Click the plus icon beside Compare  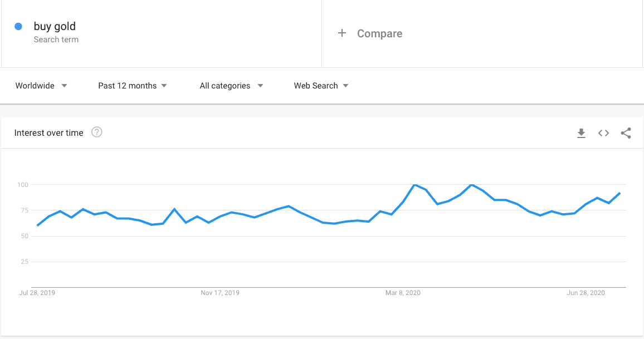pyautogui.click(x=342, y=33)
